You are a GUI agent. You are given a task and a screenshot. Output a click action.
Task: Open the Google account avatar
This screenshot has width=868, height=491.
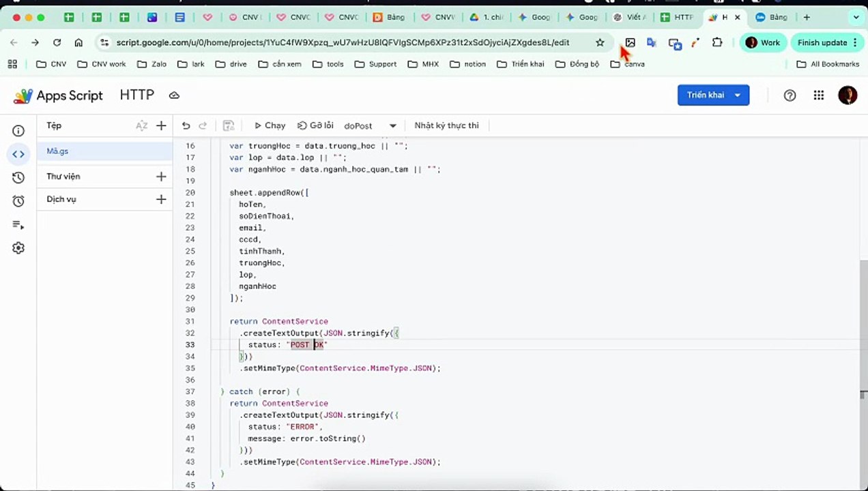pos(848,95)
